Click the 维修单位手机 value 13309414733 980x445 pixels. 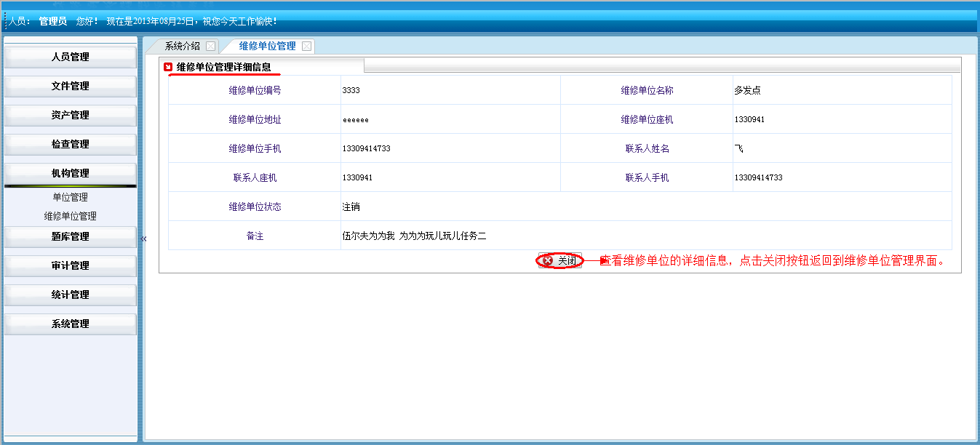(x=366, y=148)
